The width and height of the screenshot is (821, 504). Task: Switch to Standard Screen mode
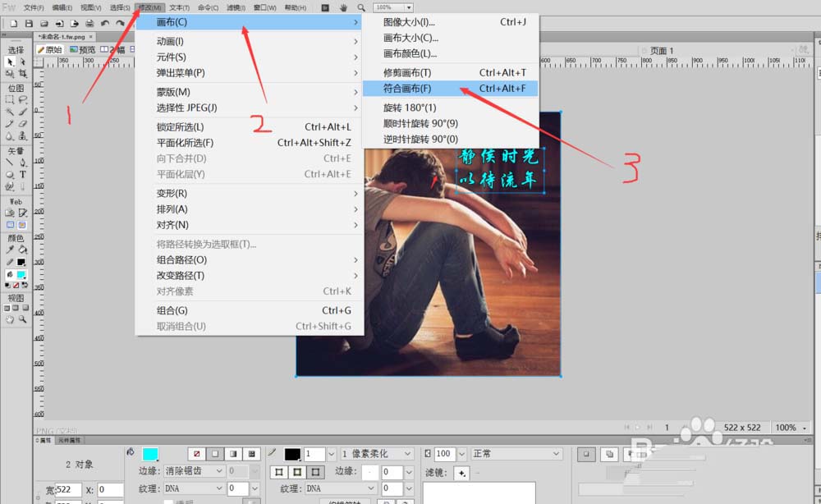click(x=7, y=309)
